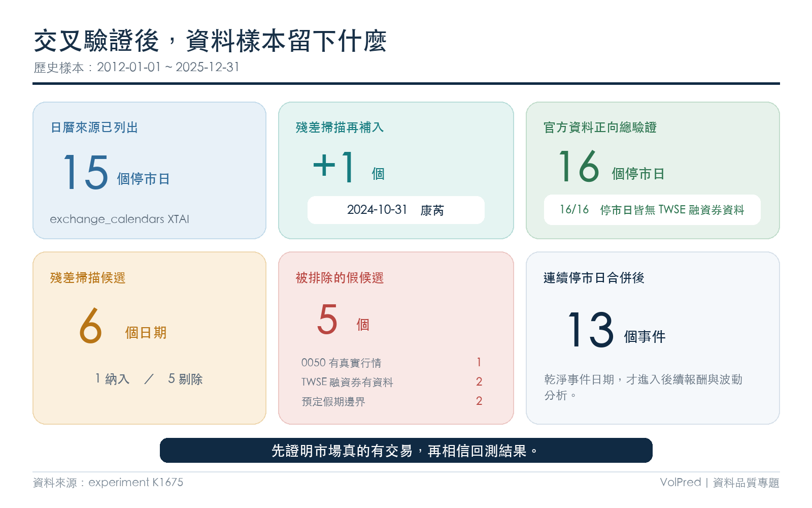Click 個停市日 beside the number 15
Image resolution: width=812 pixels, height=508 pixels.
click(143, 179)
